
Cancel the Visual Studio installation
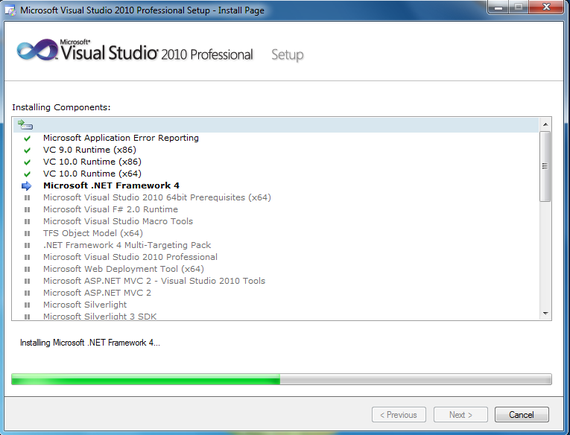[521, 415]
